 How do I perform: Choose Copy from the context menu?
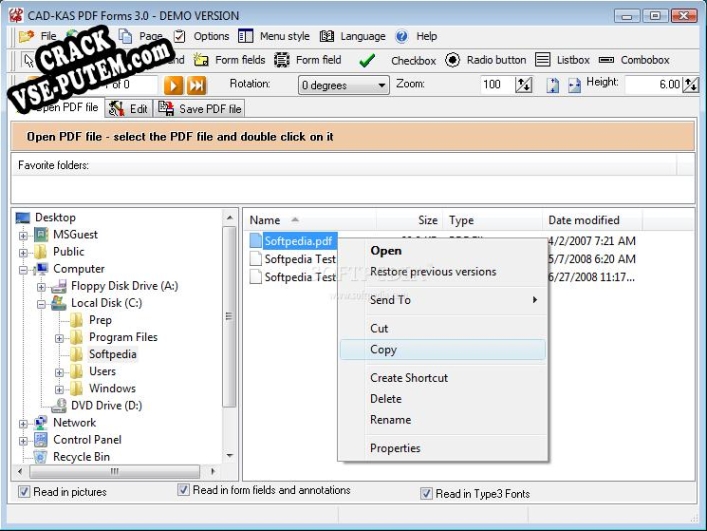point(383,350)
